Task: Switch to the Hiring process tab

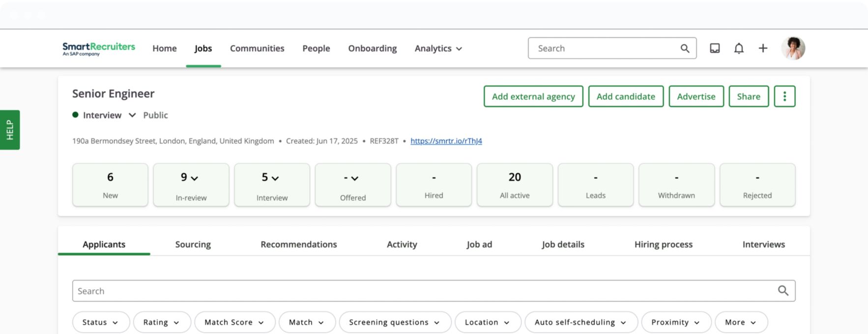Action: coord(663,244)
